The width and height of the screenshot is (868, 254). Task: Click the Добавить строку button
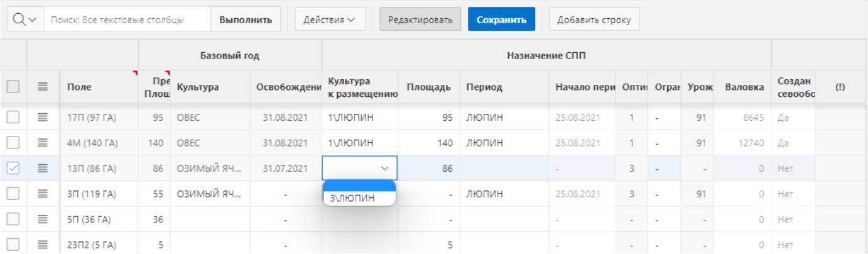(594, 19)
